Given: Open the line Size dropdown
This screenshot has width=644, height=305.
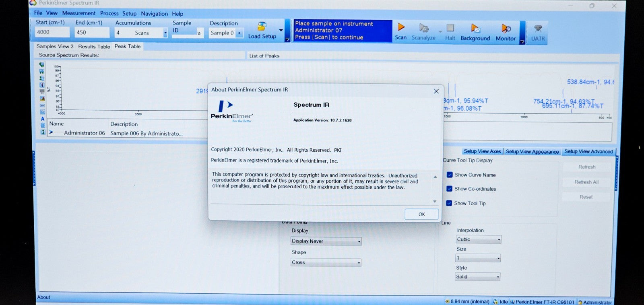Looking at the screenshot, I should click(498, 258).
